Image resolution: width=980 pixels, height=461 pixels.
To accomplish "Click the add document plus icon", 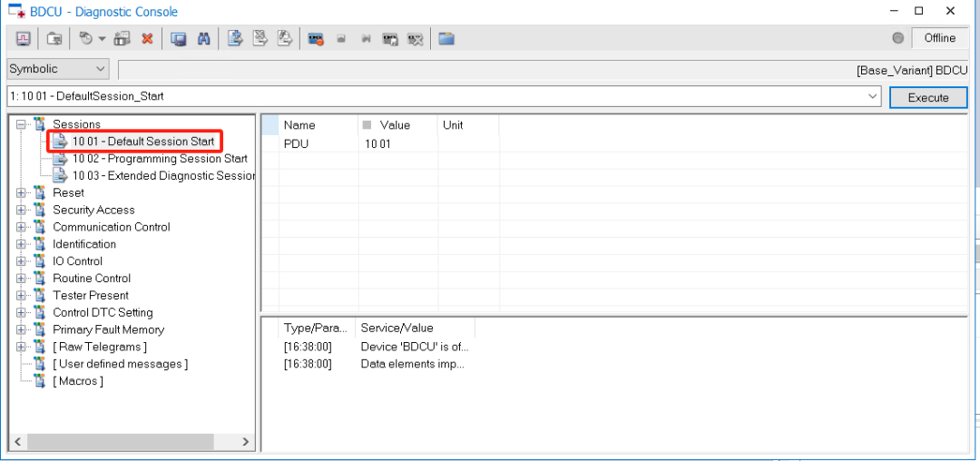I will pos(235,38).
